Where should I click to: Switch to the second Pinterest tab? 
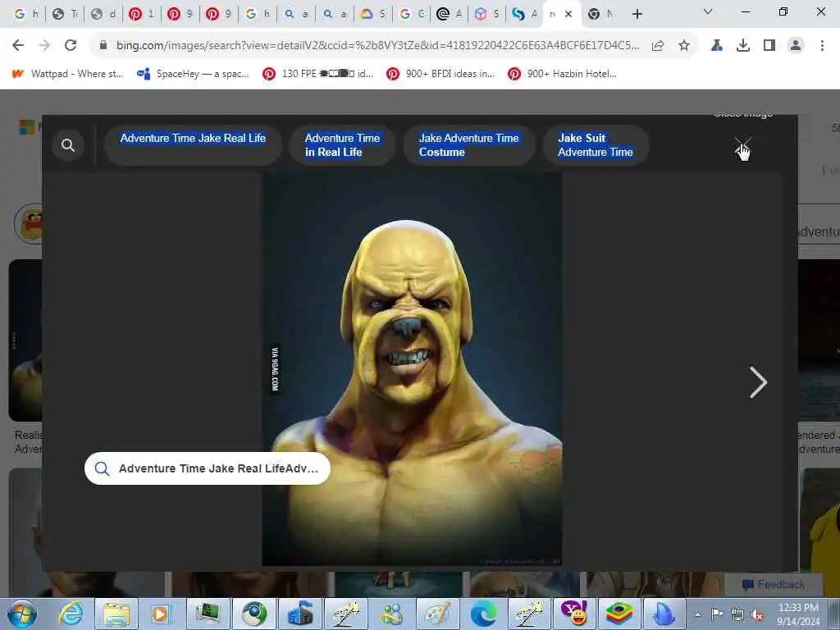(180, 14)
